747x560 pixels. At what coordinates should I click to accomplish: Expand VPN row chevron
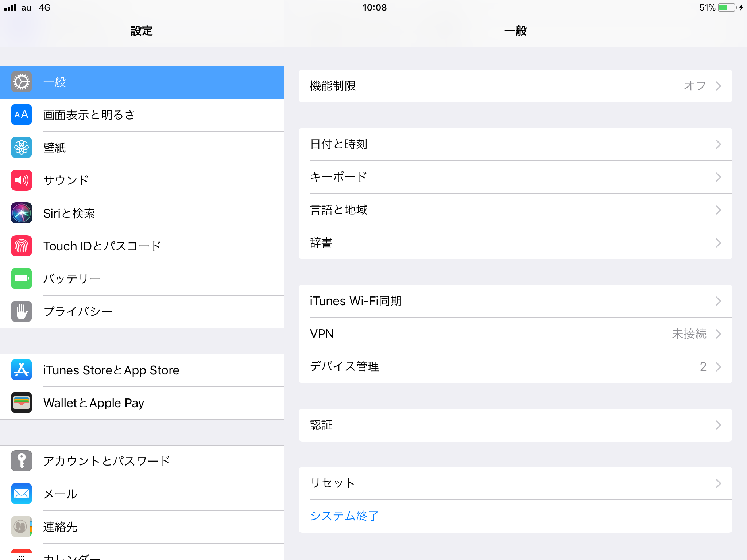719,334
